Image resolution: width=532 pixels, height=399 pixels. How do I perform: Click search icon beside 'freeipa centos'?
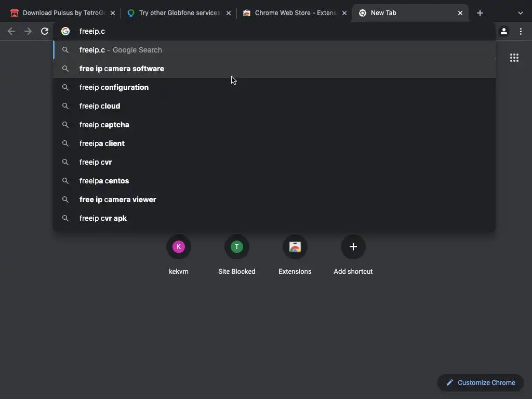[65, 181]
